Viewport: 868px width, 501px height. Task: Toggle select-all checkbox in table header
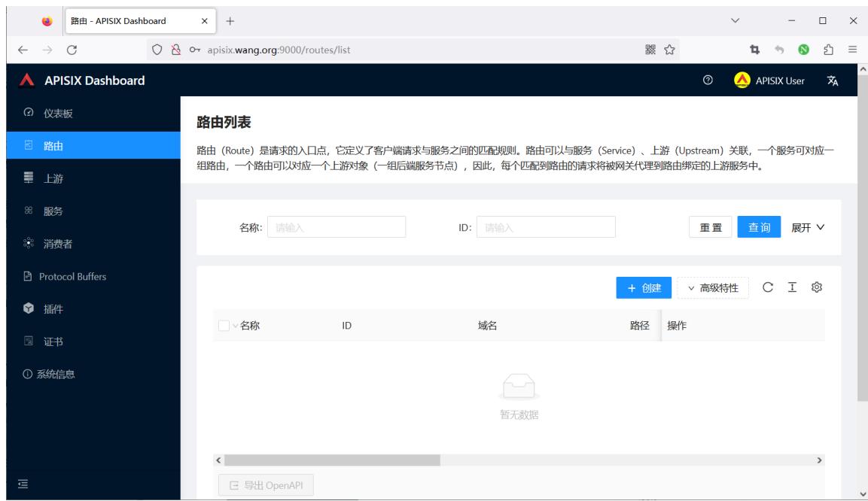224,326
